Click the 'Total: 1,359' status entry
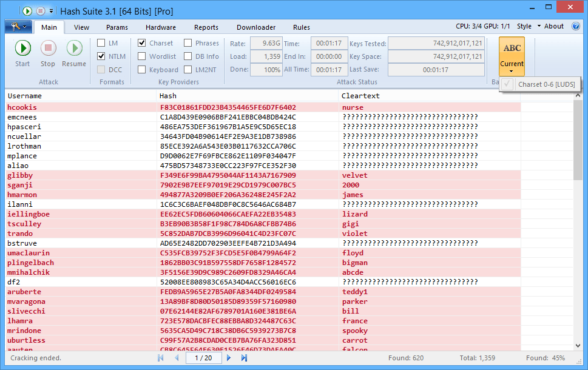The height and width of the screenshot is (370, 588). (x=478, y=358)
